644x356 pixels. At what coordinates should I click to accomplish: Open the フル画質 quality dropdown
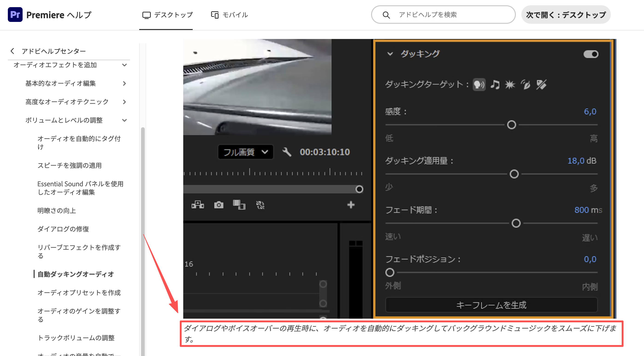(245, 152)
